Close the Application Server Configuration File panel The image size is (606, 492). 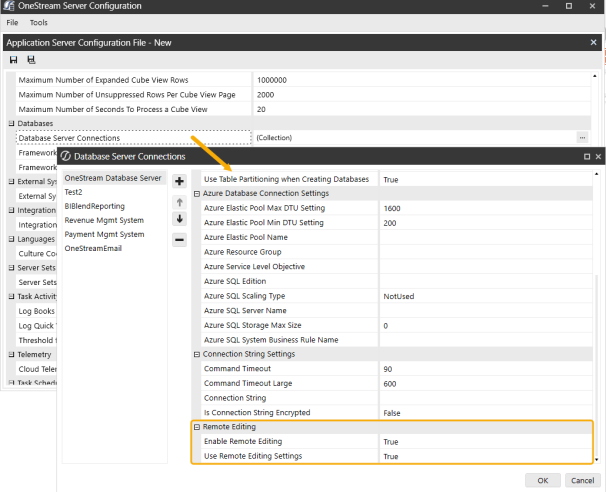(594, 43)
